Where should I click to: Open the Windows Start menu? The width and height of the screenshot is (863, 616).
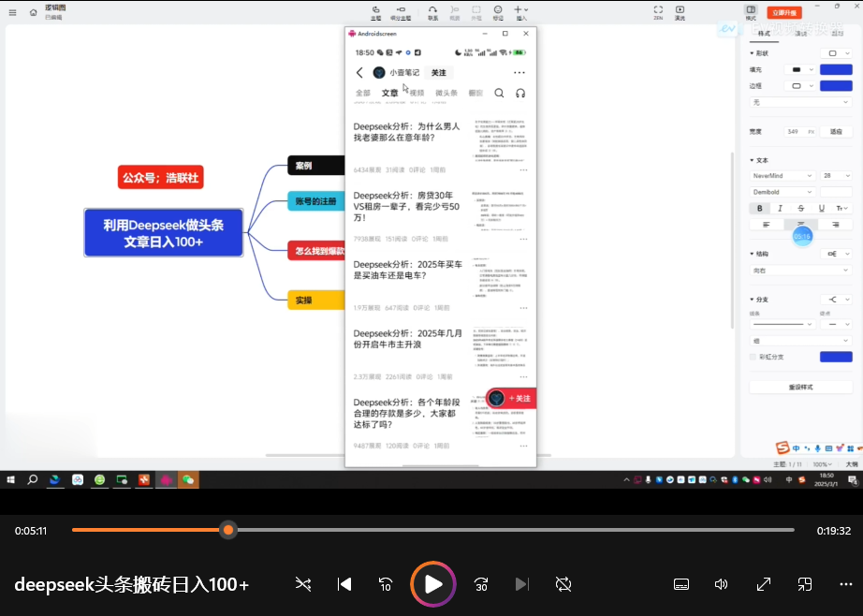[x=10, y=479]
